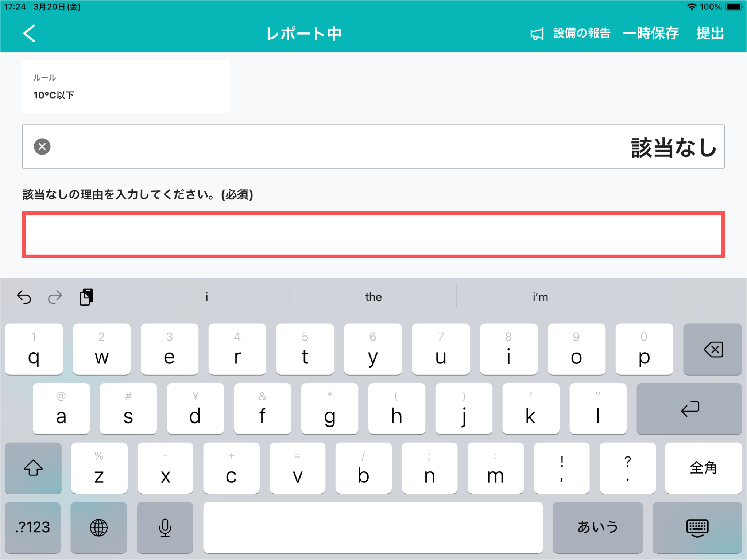Tap 提出 to submit the report
This screenshot has height=560, width=747.
(x=710, y=34)
